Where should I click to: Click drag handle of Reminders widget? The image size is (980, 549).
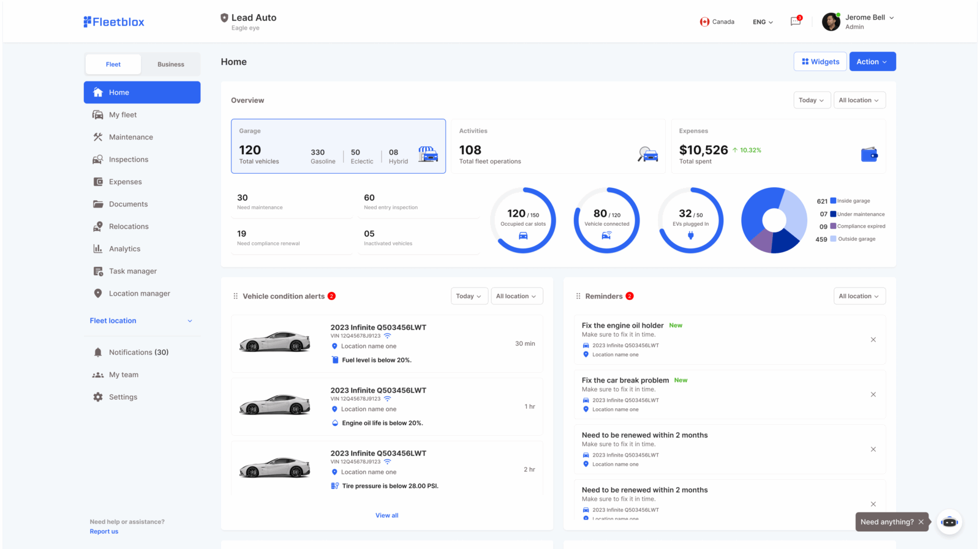click(x=578, y=296)
